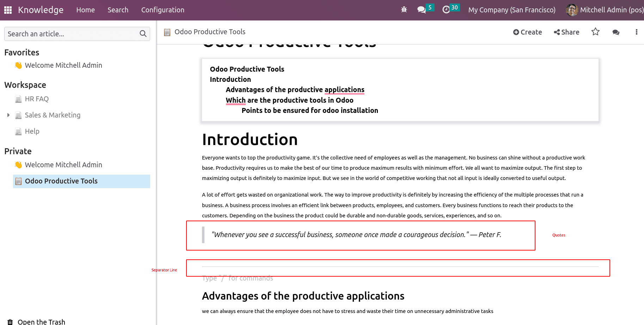This screenshot has height=325, width=644.
Task: Open HR FAQ article in Workspace
Action: 37,99
